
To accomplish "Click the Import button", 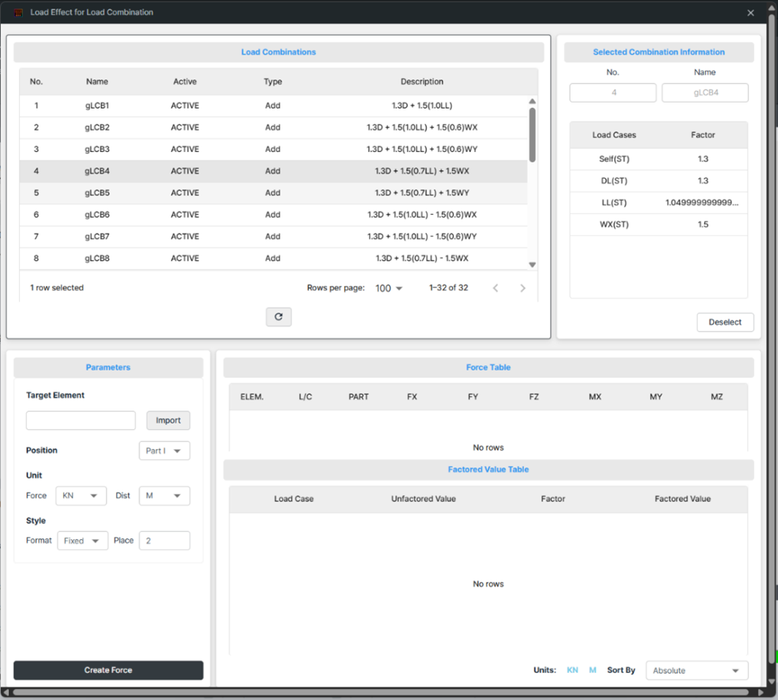I will (x=168, y=420).
